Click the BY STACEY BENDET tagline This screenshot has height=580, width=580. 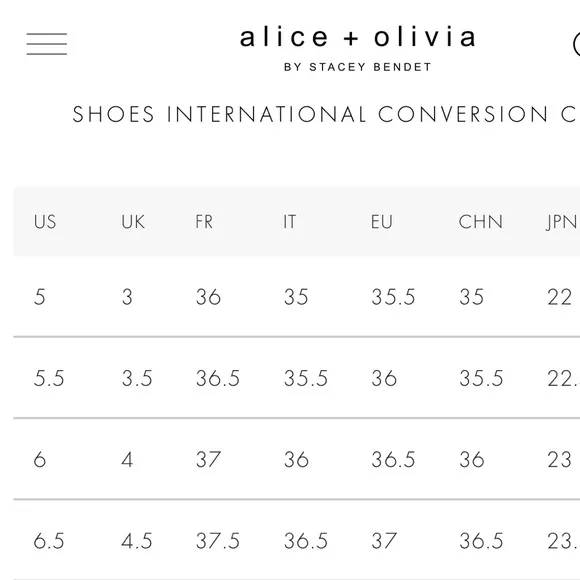coord(358,67)
